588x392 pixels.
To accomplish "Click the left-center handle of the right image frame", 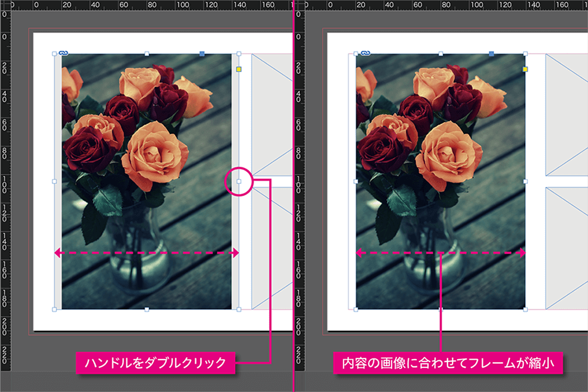I will [x=355, y=182].
